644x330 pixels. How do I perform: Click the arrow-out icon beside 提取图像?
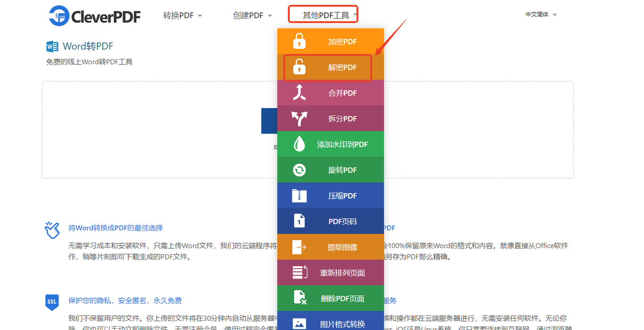[x=299, y=246]
